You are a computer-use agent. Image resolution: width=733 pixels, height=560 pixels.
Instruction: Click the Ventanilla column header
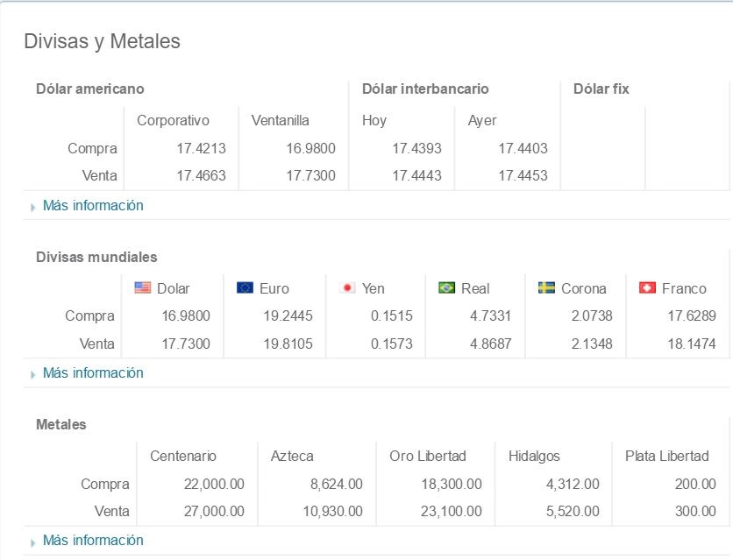280,120
